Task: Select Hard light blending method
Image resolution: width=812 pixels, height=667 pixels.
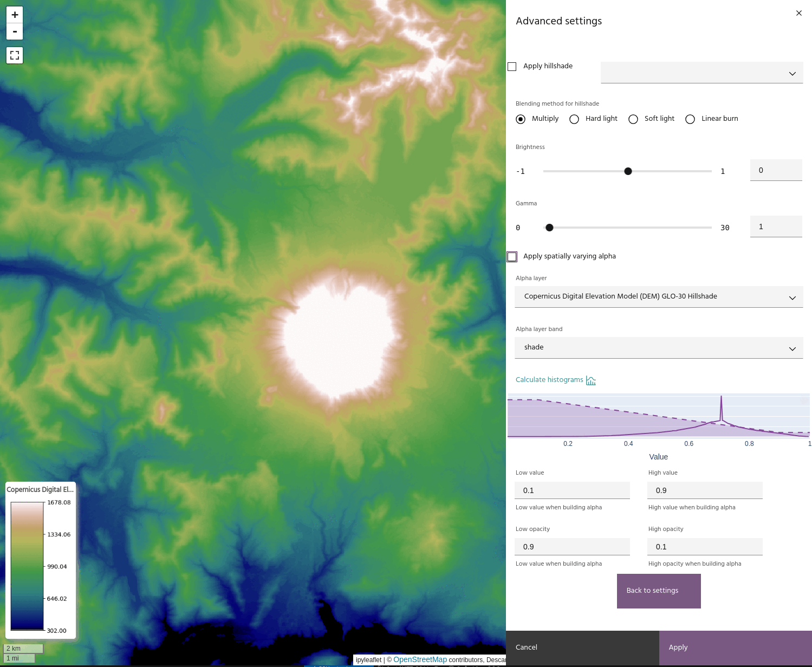Action: [x=574, y=119]
